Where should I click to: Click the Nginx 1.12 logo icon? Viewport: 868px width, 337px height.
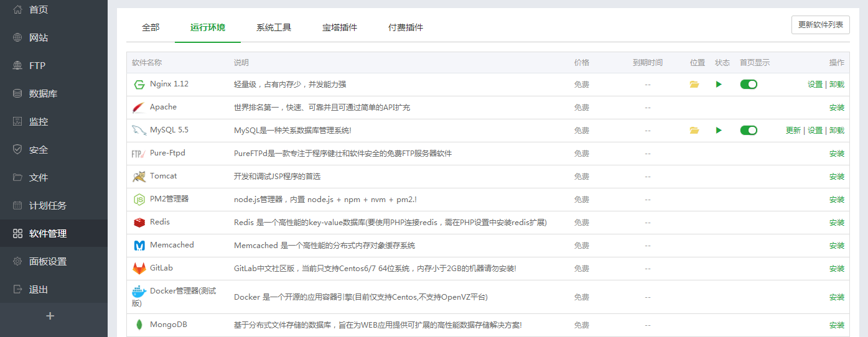(139, 85)
